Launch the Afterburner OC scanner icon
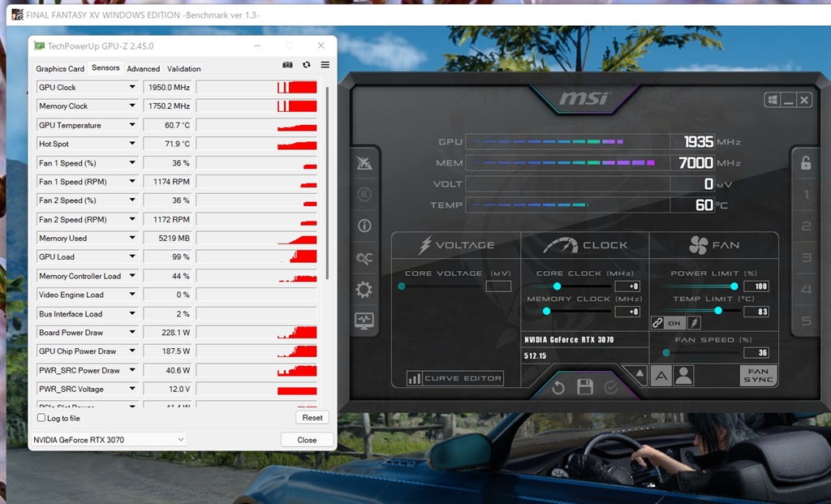831x504 pixels. 364,258
